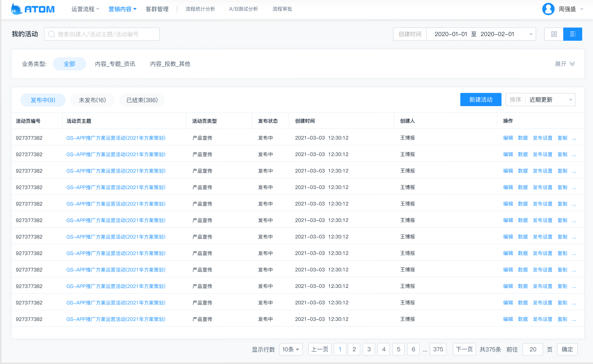
Task: Open 营销内容 menu
Action: [x=122, y=9]
